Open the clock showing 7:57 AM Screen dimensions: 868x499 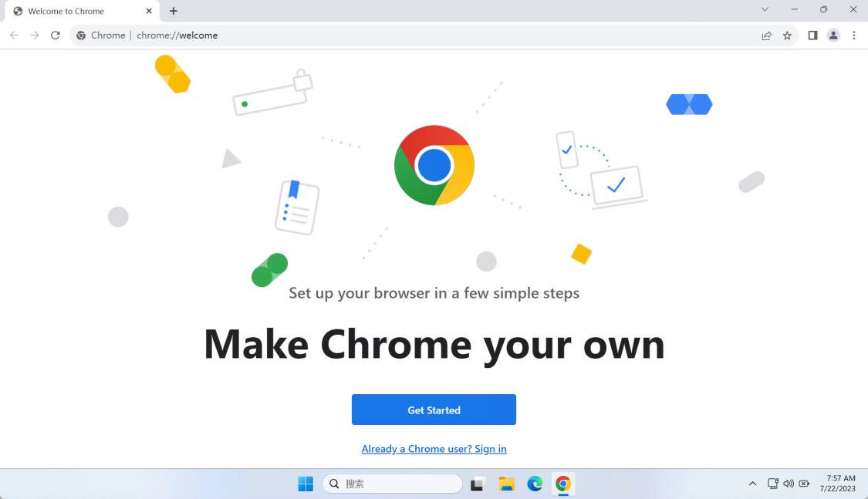tap(838, 483)
